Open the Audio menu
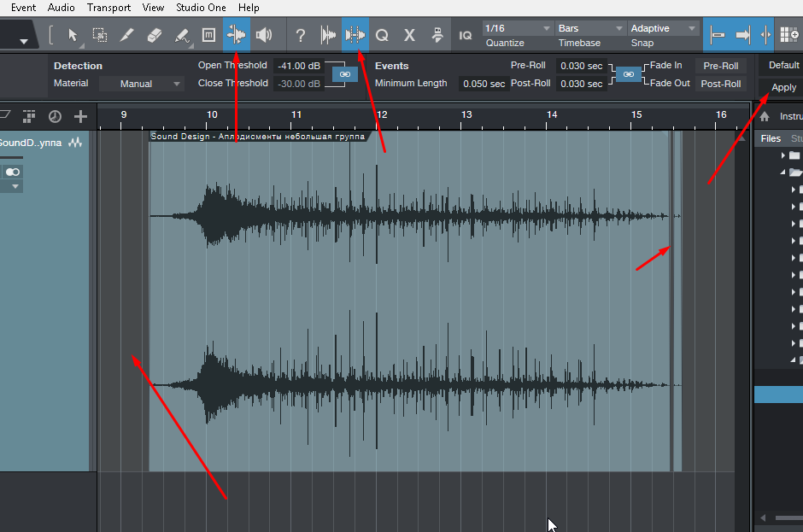Image resolution: width=803 pixels, height=532 pixels. (x=61, y=8)
